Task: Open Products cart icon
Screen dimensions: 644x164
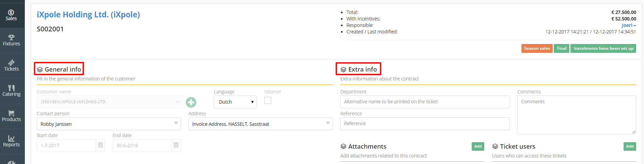Action: coord(11,113)
